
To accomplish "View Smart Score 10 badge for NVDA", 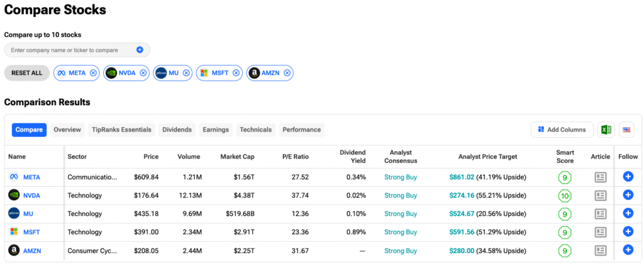I will pos(565,196).
